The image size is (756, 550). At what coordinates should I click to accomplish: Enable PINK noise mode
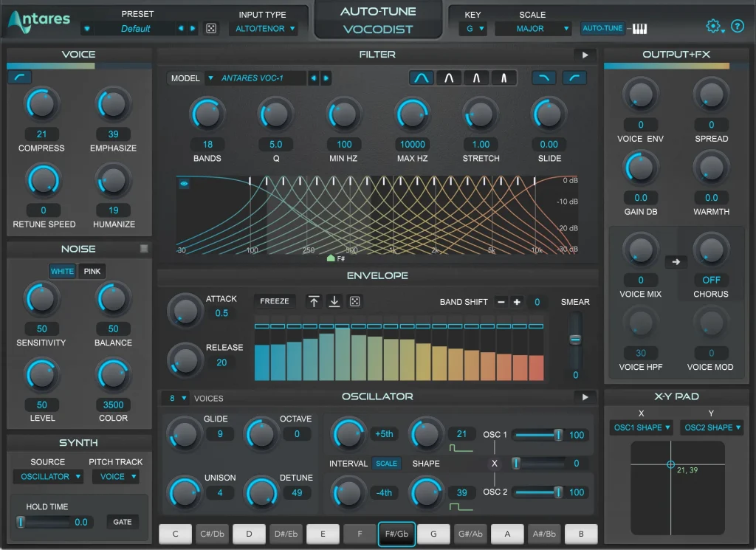(92, 271)
